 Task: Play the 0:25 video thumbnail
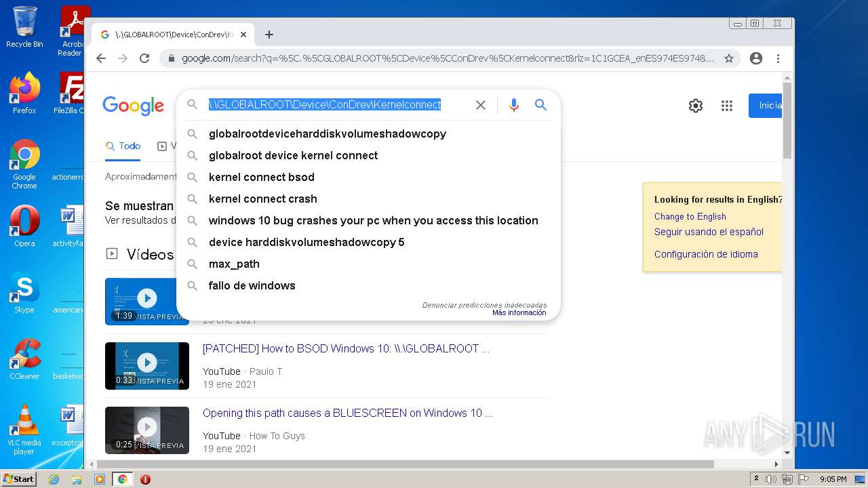click(147, 430)
